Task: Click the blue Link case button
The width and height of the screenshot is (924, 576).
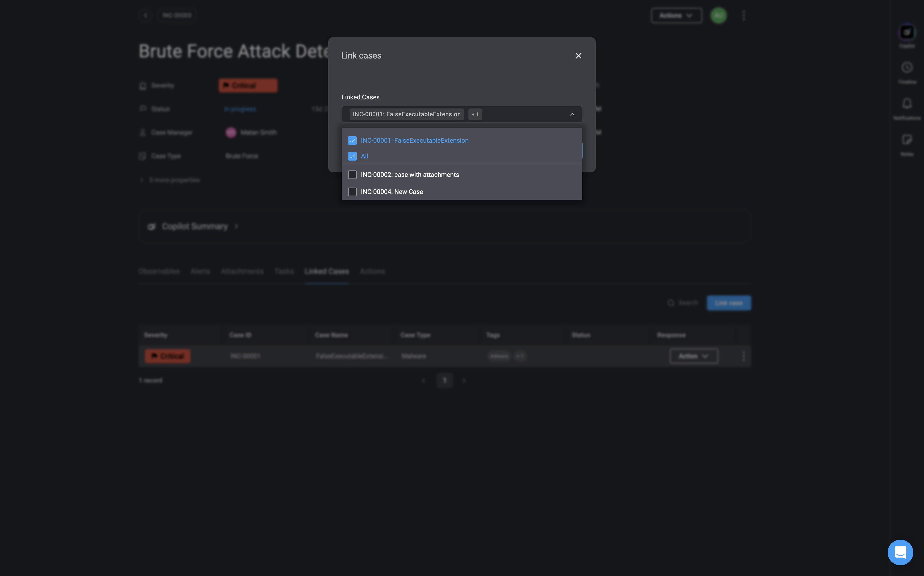Action: (x=729, y=303)
